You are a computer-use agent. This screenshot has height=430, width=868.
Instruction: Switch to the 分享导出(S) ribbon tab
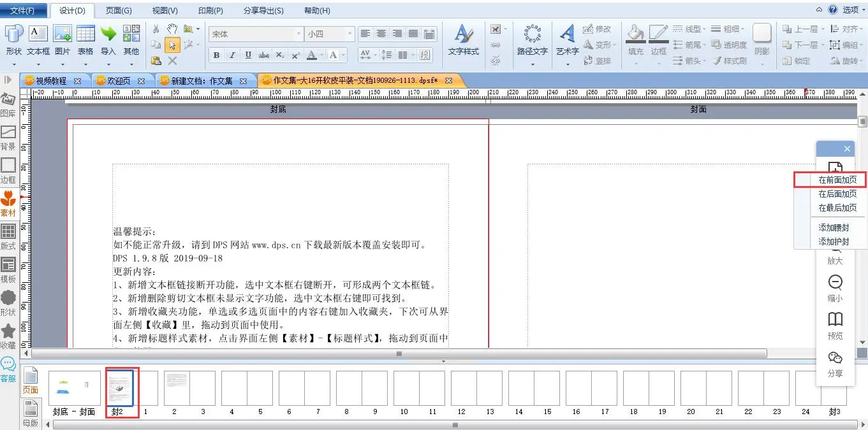[x=263, y=10]
